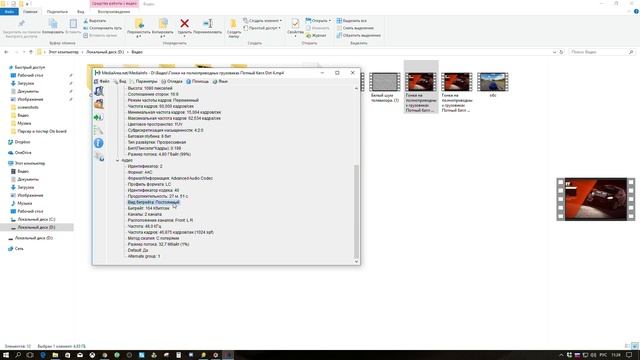The image size is (640, 360).
Task: Select the 'Цветовое пространство: YUV' row
Action: tap(155, 124)
